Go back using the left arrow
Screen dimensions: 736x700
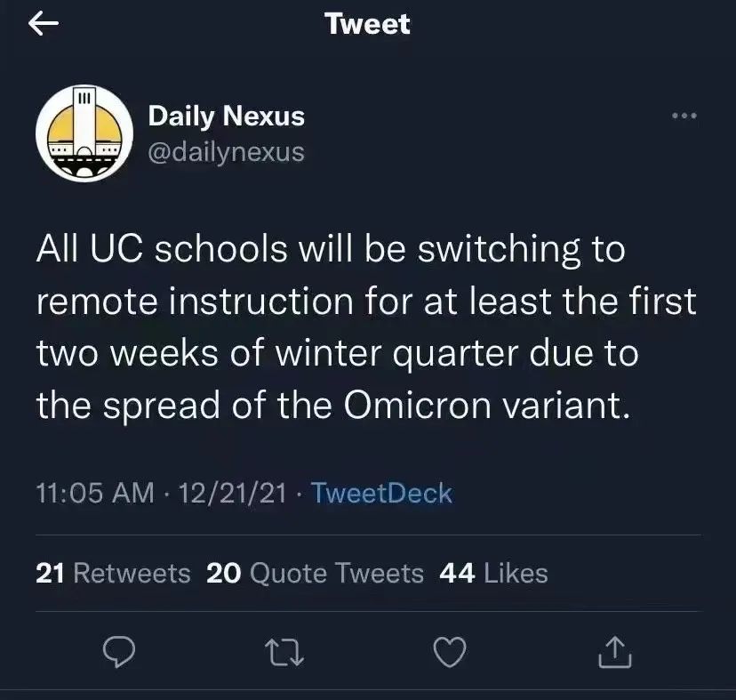pos(44,24)
